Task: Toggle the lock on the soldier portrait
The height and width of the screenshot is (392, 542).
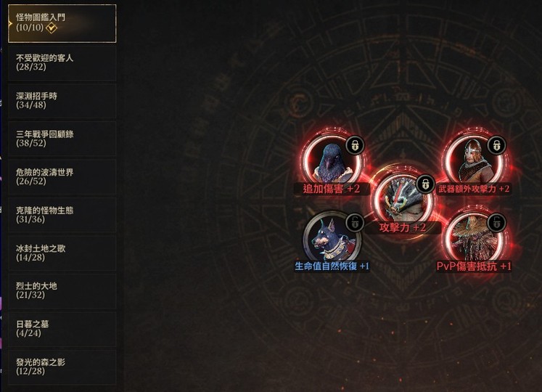Action: click(x=496, y=145)
